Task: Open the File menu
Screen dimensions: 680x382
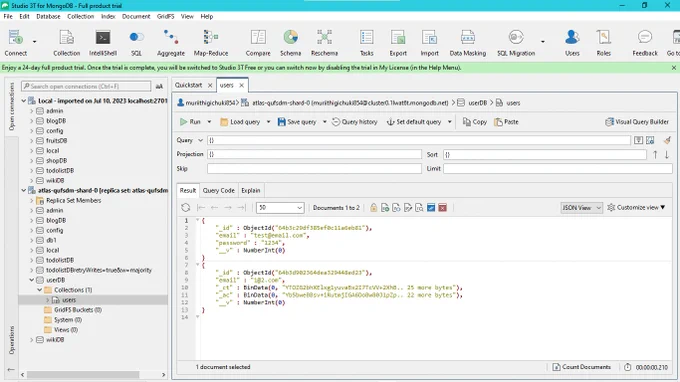Action: [x=8, y=16]
